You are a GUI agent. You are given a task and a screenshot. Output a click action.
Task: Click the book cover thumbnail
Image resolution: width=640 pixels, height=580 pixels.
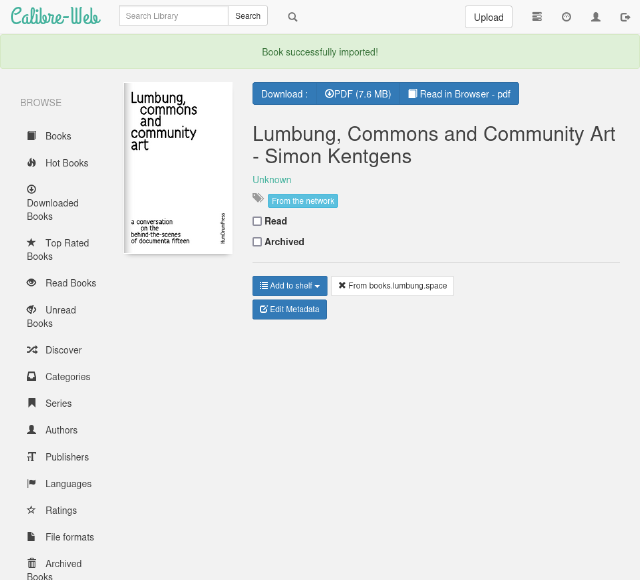tap(178, 167)
